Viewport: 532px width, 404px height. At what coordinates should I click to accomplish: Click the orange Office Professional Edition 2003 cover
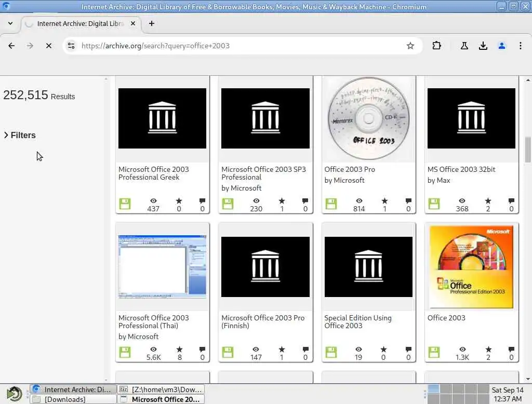471,267
